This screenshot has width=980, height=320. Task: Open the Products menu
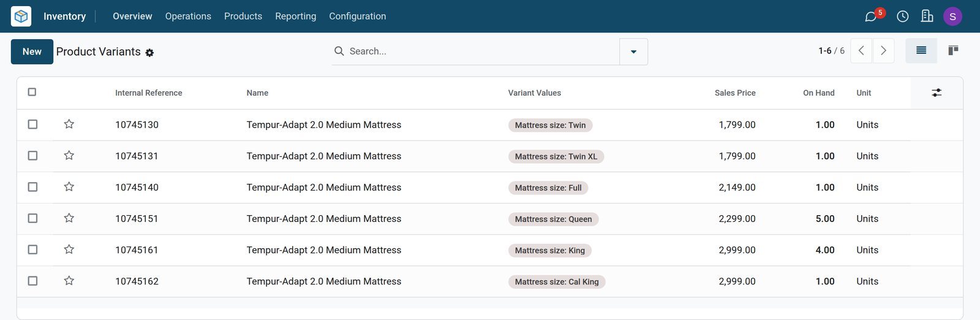tap(243, 16)
